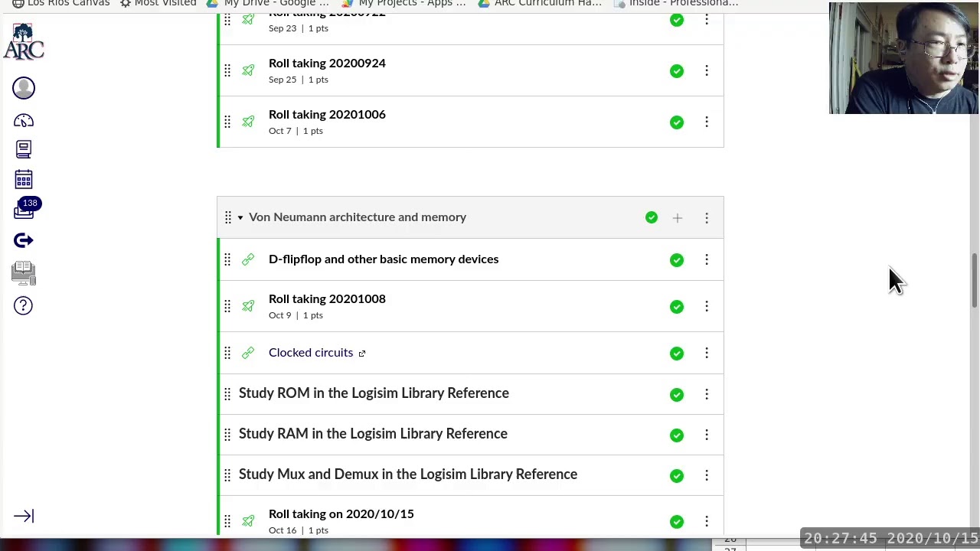Open the Courses book icon

click(24, 149)
